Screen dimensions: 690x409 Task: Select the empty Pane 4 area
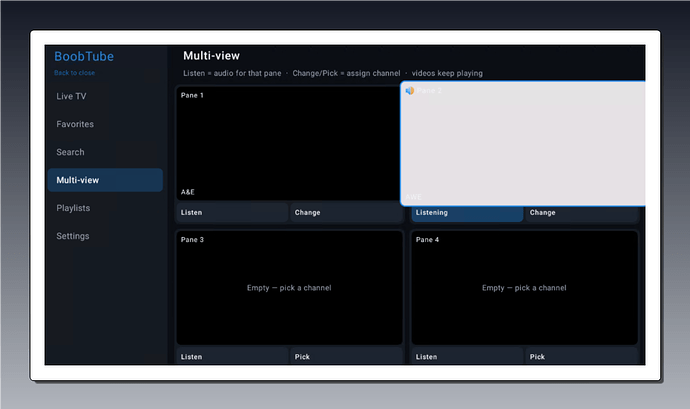pos(525,288)
